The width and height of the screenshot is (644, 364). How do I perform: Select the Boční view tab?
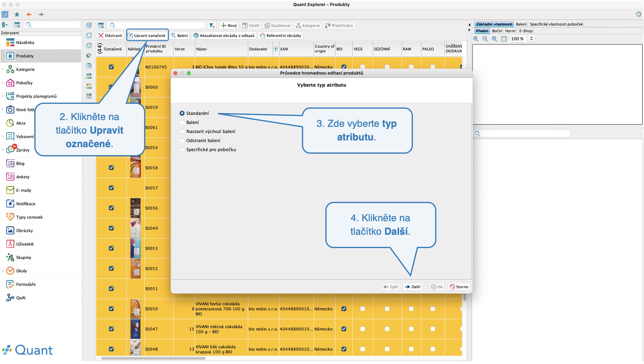pyautogui.click(x=497, y=31)
